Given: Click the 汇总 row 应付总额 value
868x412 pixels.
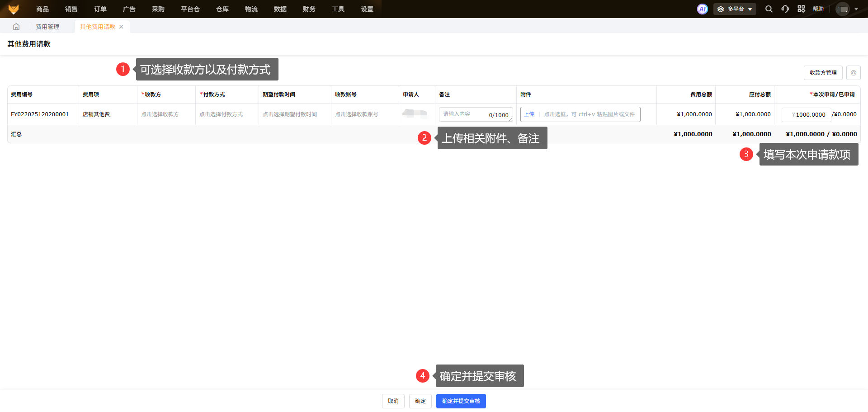Looking at the screenshot, I should [x=752, y=134].
